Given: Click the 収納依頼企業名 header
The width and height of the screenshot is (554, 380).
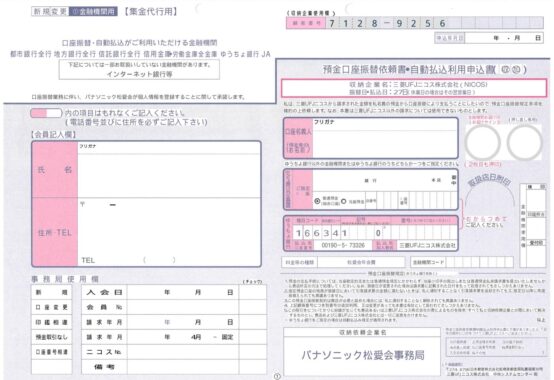Looking at the screenshot, I should point(363,333).
